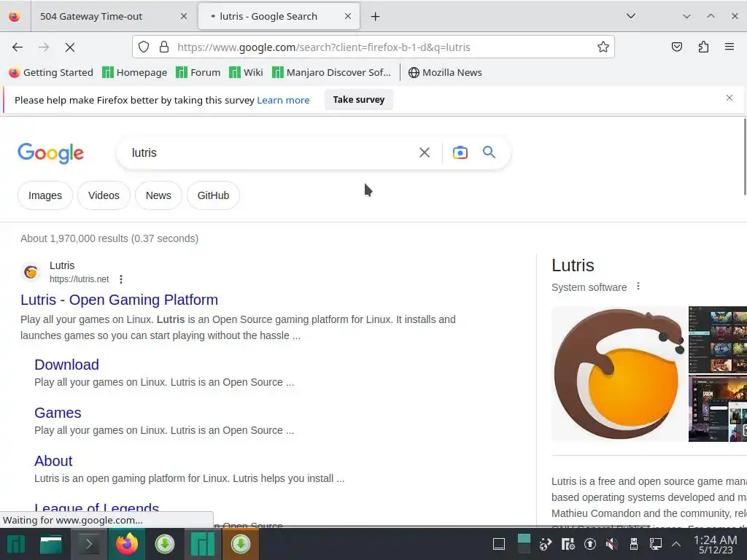747x560 pixels.
Task: Switch to 504 Gateway Time-out tab
Action: (x=91, y=16)
